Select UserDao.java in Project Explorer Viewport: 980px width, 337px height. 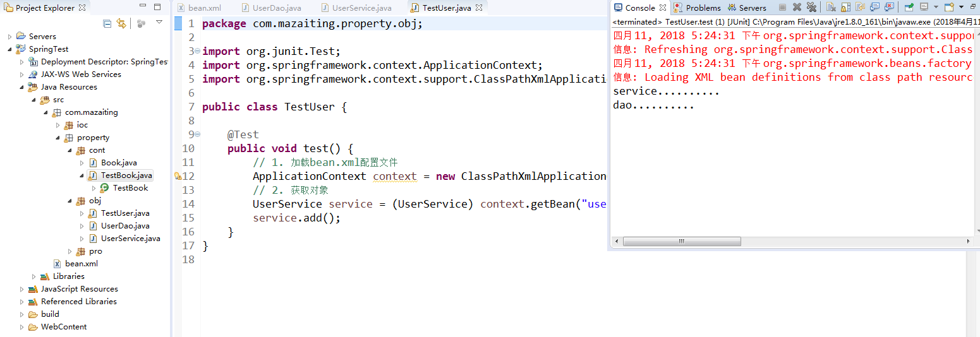click(x=125, y=226)
